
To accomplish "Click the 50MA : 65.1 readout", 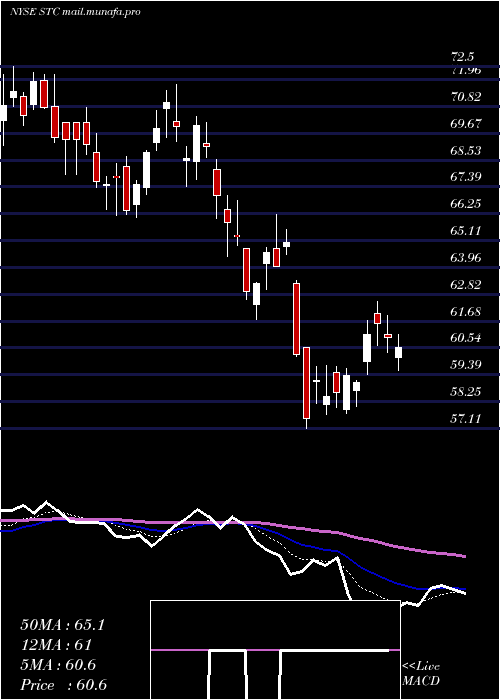I will [x=62, y=625].
